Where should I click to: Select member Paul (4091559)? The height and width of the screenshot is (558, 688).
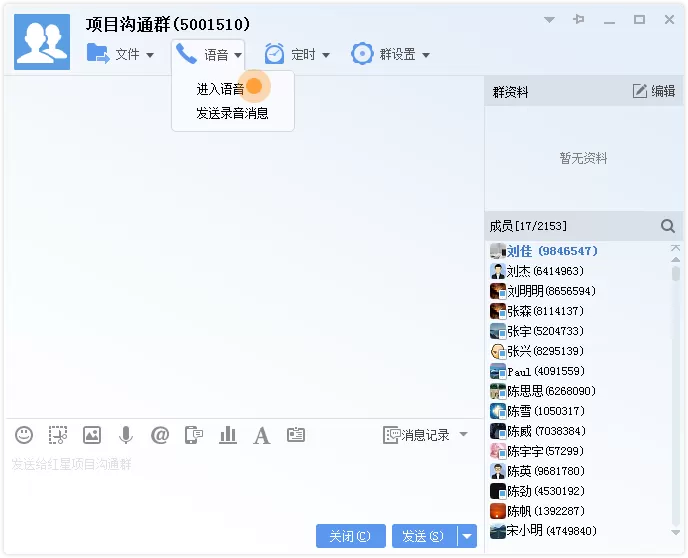[579, 371]
